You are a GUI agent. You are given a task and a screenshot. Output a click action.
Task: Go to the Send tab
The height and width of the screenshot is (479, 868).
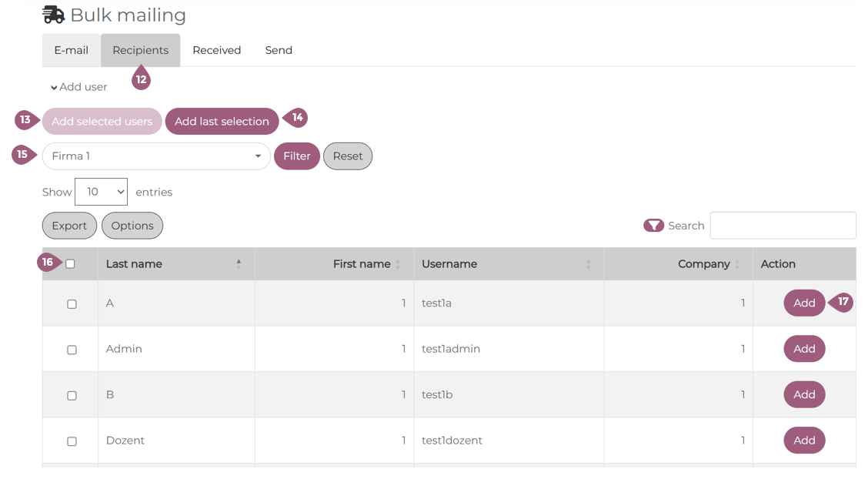279,50
